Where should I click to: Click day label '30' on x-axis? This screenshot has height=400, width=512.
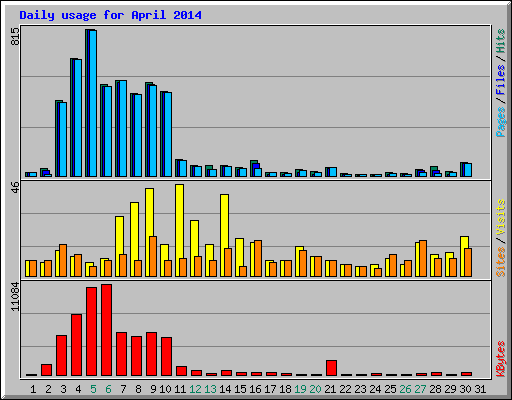[x=465, y=389]
